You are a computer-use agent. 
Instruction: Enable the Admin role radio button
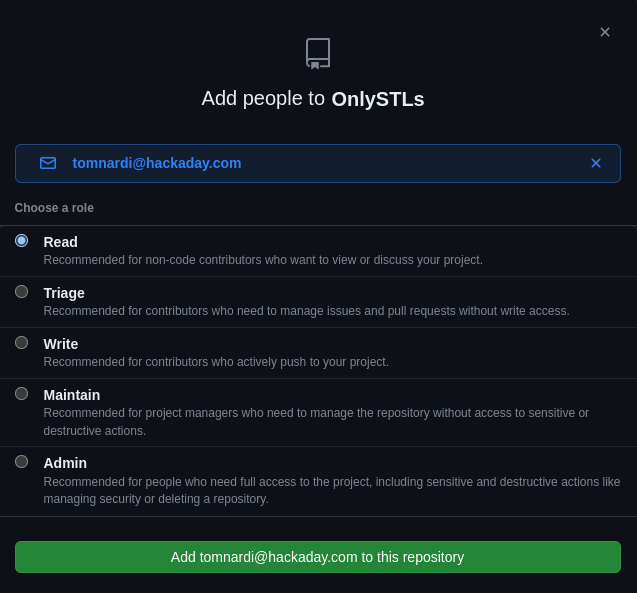click(x=21, y=462)
